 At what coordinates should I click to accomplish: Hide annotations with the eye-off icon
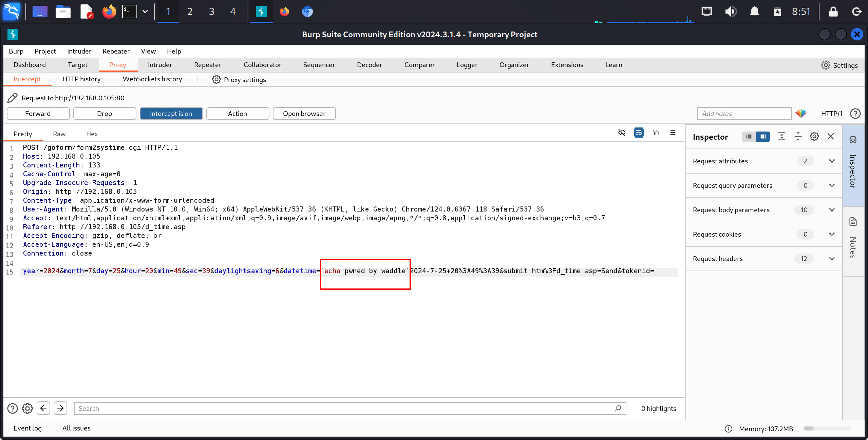[x=622, y=134]
